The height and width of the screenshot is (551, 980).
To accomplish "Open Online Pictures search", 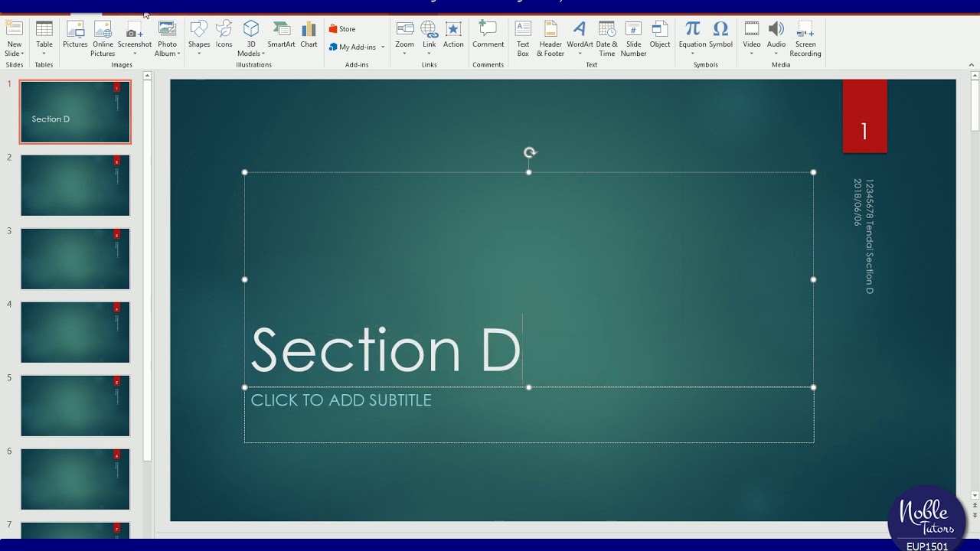I will (x=103, y=39).
